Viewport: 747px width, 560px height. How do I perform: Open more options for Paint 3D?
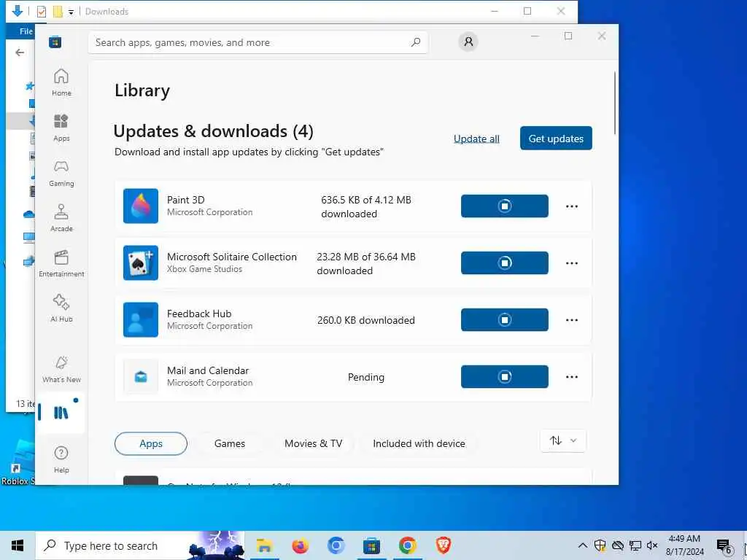[572, 206]
